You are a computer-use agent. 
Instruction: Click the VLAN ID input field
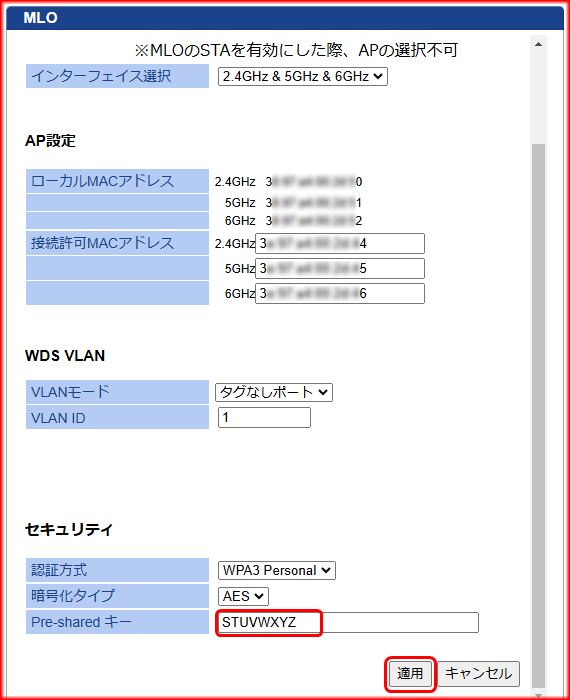click(264, 417)
